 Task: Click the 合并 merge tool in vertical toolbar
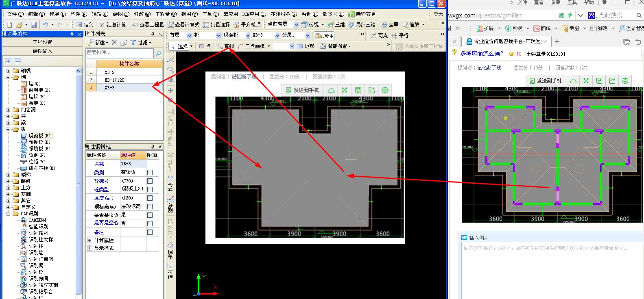(x=170, y=184)
